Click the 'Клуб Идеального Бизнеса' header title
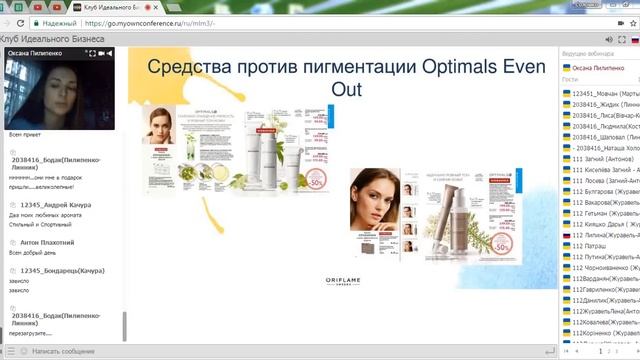Image resolution: width=640 pixels, height=360 pixels. pyautogui.click(x=52, y=39)
